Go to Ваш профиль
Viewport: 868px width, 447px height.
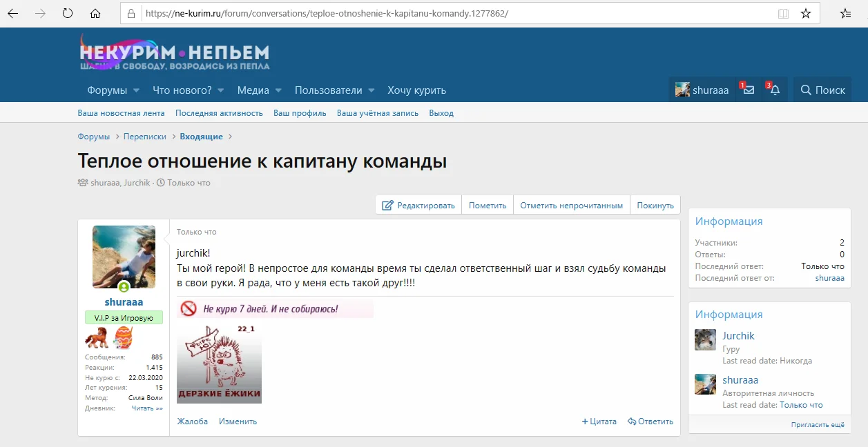click(x=300, y=113)
